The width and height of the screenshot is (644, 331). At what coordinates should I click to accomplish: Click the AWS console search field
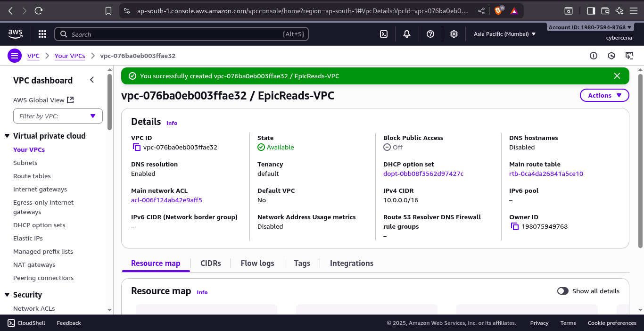point(182,34)
